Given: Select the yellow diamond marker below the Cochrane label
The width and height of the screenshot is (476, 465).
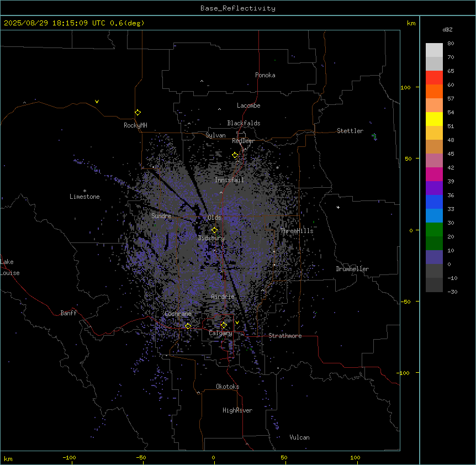Looking at the screenshot, I should 188,326.
